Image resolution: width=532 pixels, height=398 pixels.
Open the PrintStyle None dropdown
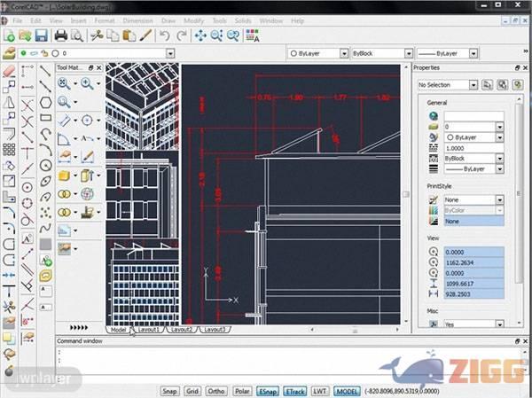(x=499, y=199)
